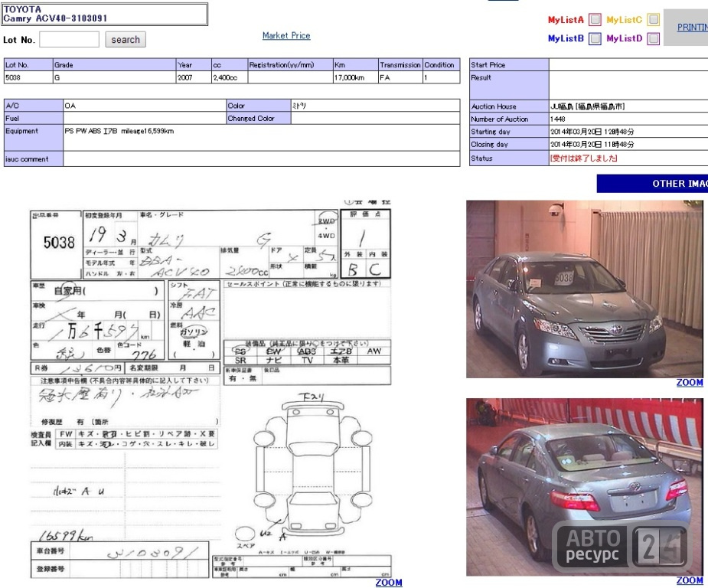
Task: Click the lot number value 5038
Action: click(x=28, y=77)
